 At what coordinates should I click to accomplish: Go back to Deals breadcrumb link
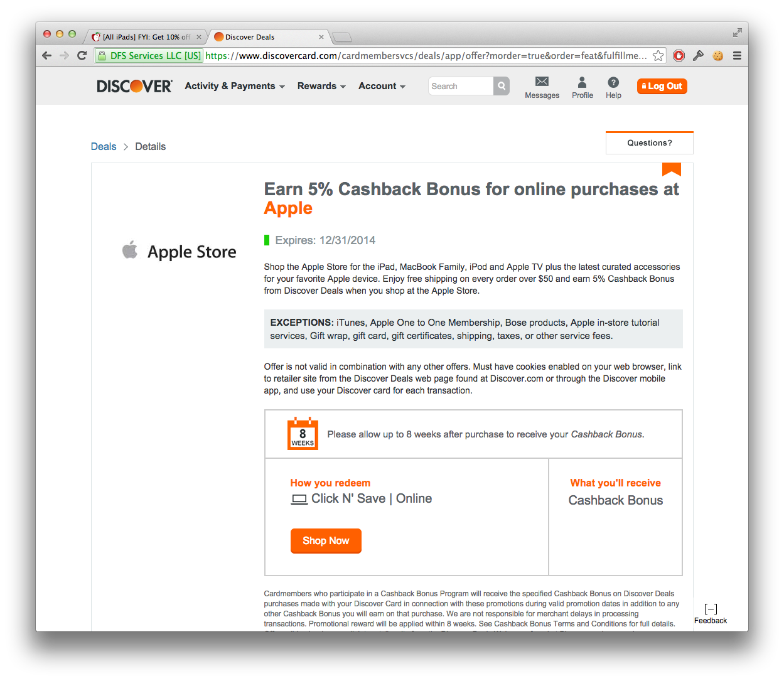click(x=104, y=146)
